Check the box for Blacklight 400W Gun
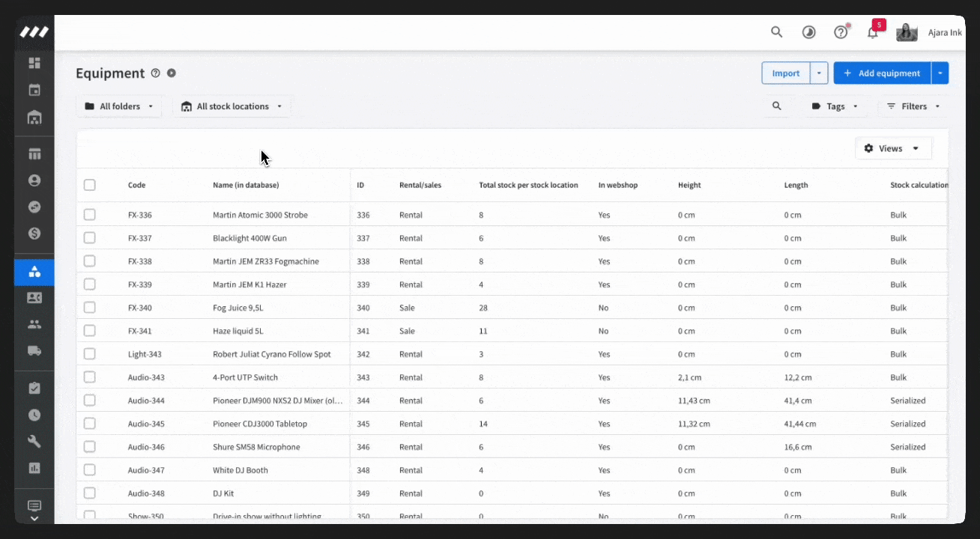This screenshot has width=980, height=539. (90, 238)
